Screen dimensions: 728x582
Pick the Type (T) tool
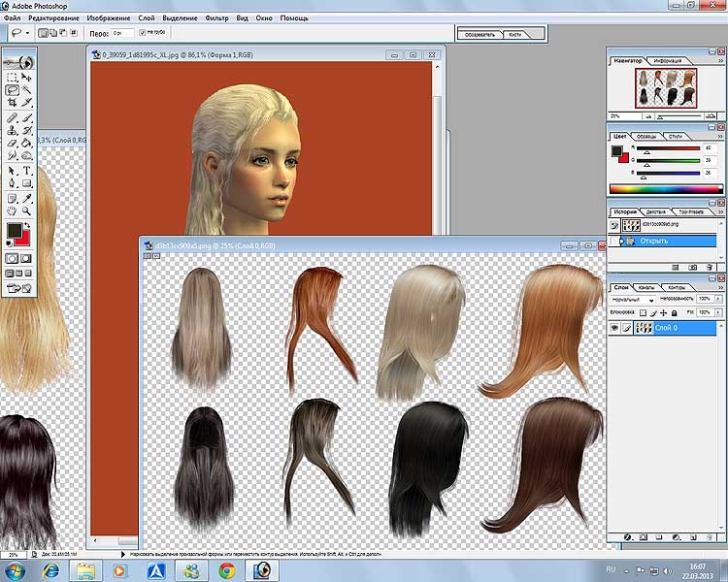tap(27, 170)
